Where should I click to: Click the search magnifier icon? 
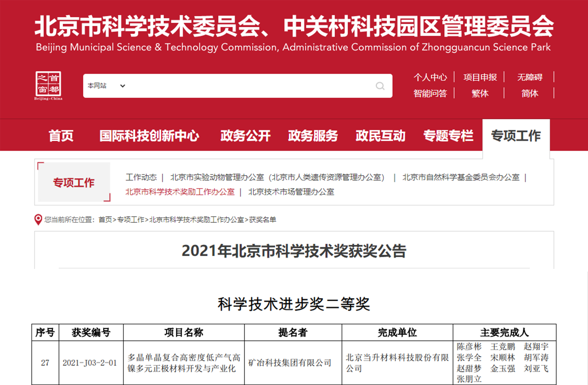click(380, 86)
